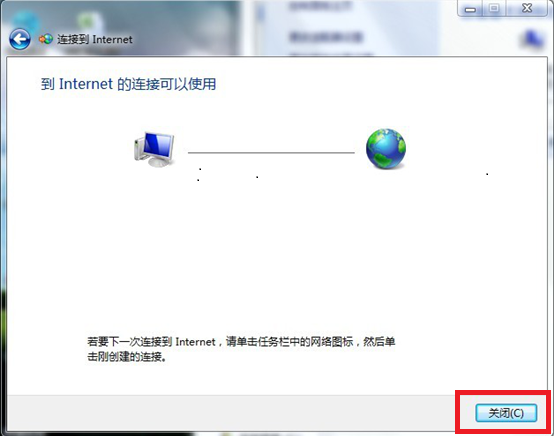
Task: Click the blurred second text line behind the title bar
Action: 326,37
